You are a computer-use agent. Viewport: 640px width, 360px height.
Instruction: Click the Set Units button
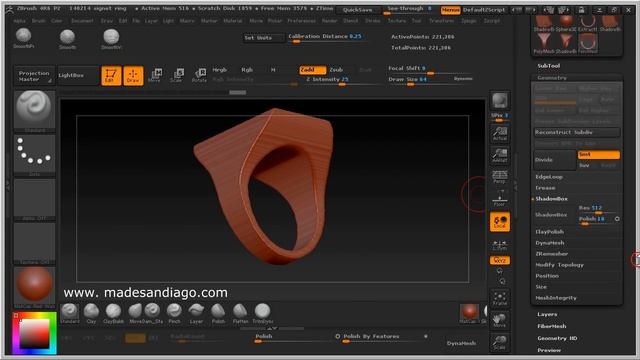pyautogui.click(x=263, y=38)
